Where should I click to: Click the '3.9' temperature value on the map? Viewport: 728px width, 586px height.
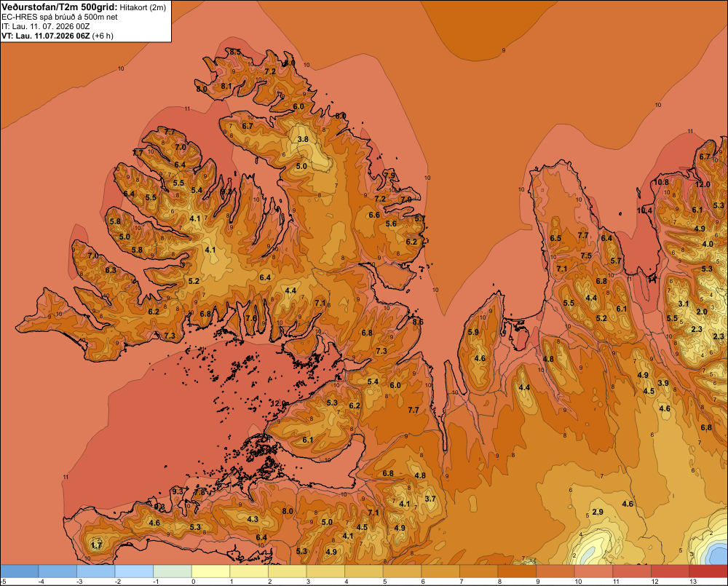point(663,383)
